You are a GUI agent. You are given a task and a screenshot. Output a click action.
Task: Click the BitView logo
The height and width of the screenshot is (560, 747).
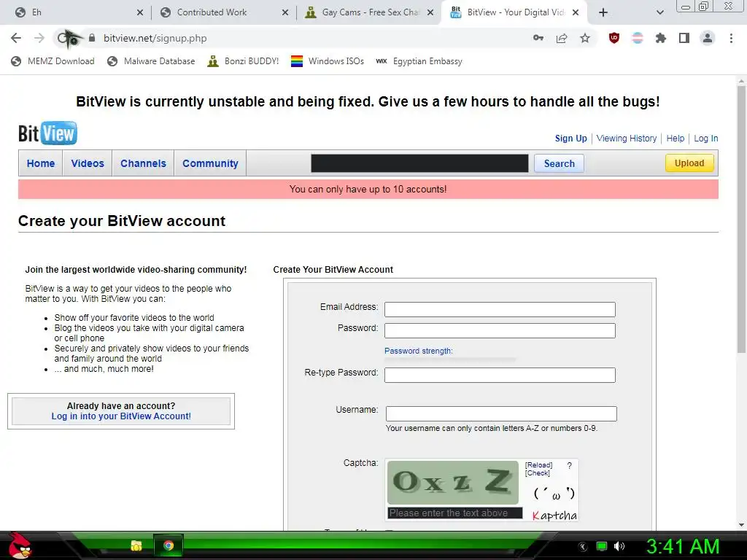(47, 133)
